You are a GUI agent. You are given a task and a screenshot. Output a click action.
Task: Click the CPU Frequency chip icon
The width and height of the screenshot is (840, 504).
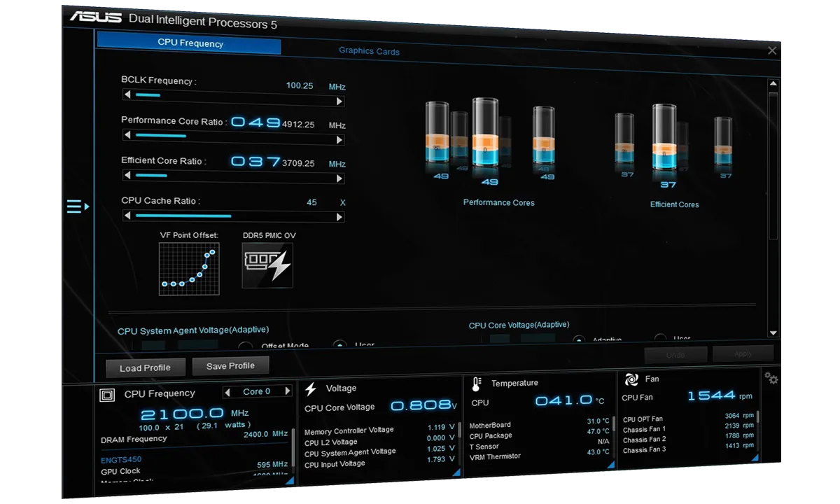coord(108,395)
